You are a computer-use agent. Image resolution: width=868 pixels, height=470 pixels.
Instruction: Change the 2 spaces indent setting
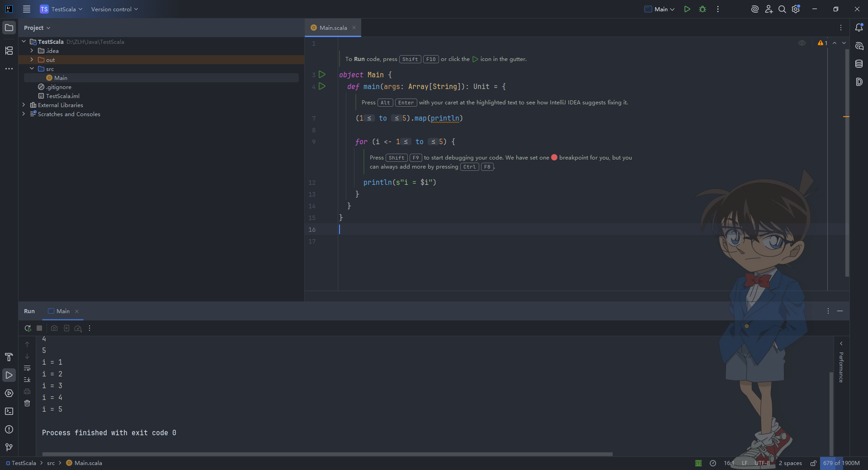click(x=790, y=463)
